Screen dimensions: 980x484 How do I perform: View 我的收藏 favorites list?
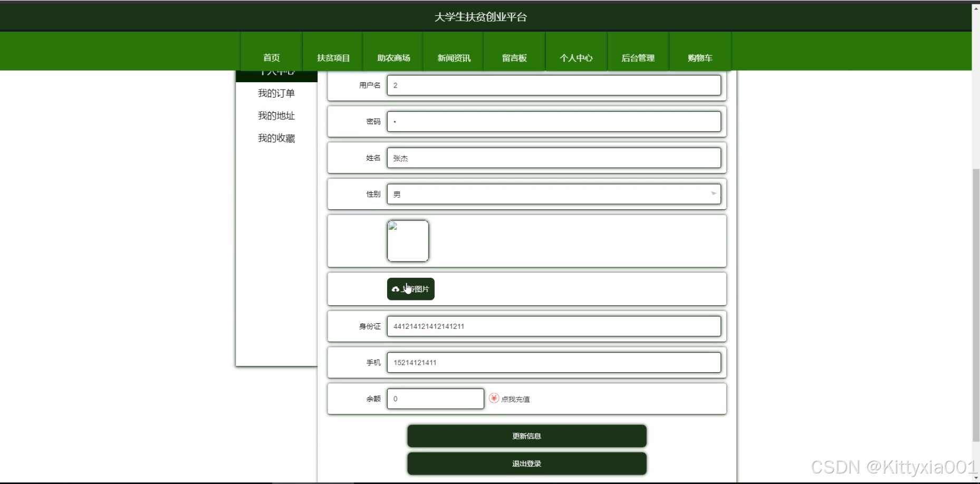point(276,138)
